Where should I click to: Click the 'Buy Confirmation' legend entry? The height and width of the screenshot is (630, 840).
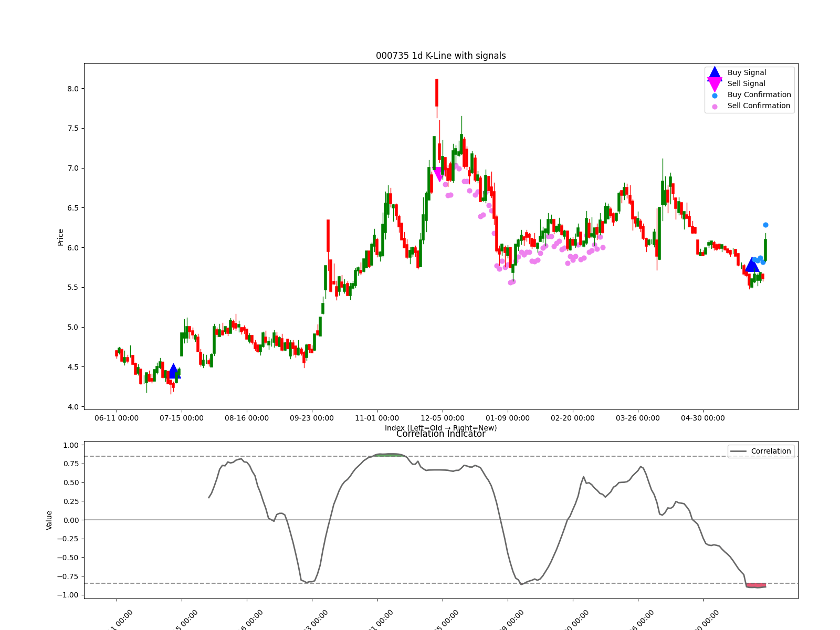coord(759,94)
